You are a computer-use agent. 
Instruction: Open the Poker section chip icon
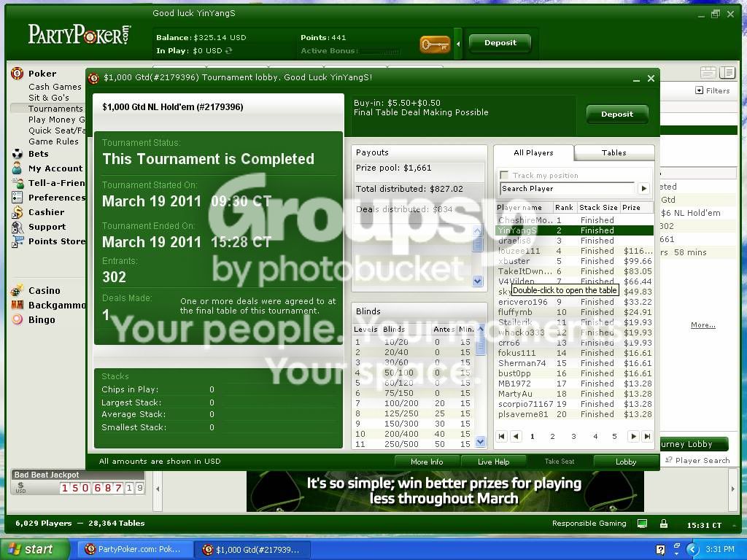pos(18,74)
